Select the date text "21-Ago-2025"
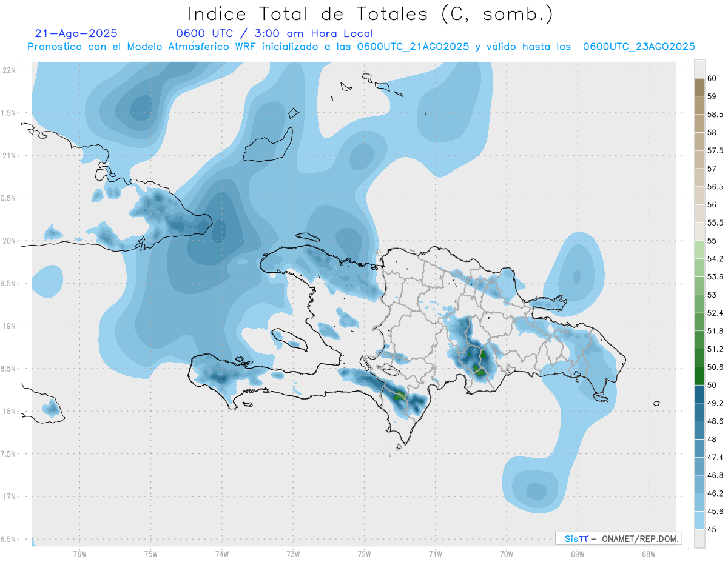Viewport: 728px width, 562px height. (76, 34)
